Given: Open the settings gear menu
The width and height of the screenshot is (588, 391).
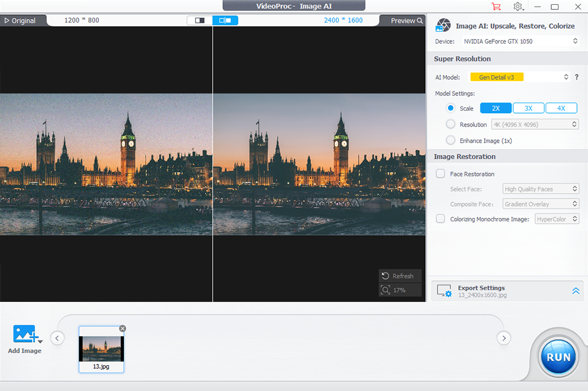Looking at the screenshot, I should 518,7.
